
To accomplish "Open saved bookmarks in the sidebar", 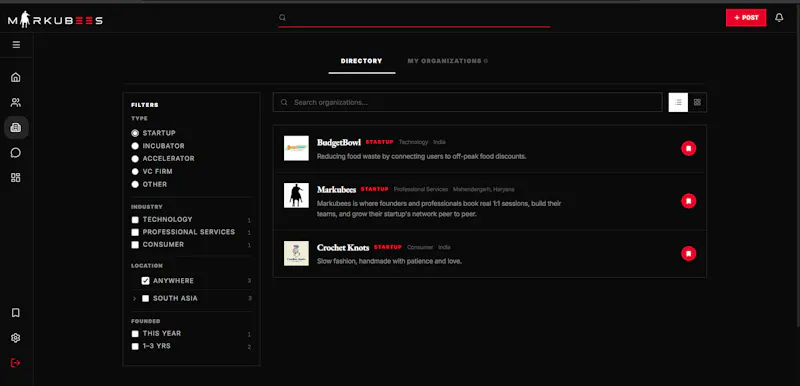I will 16,313.
